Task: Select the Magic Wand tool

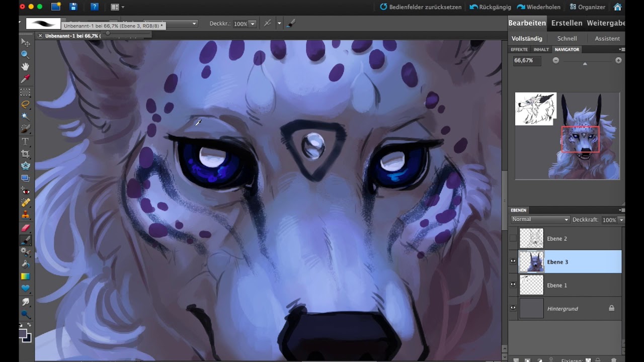Action: click(x=25, y=117)
